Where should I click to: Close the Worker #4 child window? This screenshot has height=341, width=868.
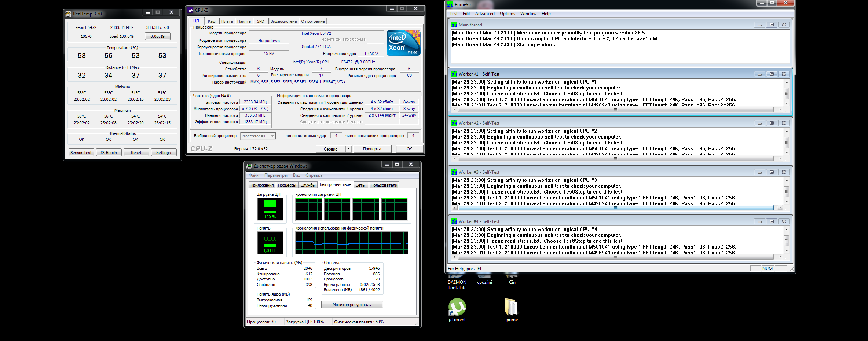784,221
